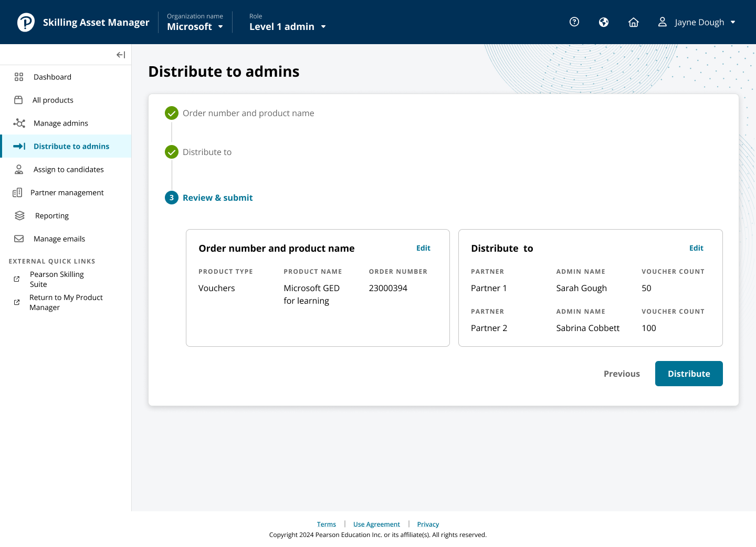Open the Terms footer link
The height and width of the screenshot is (547, 756).
(327, 524)
